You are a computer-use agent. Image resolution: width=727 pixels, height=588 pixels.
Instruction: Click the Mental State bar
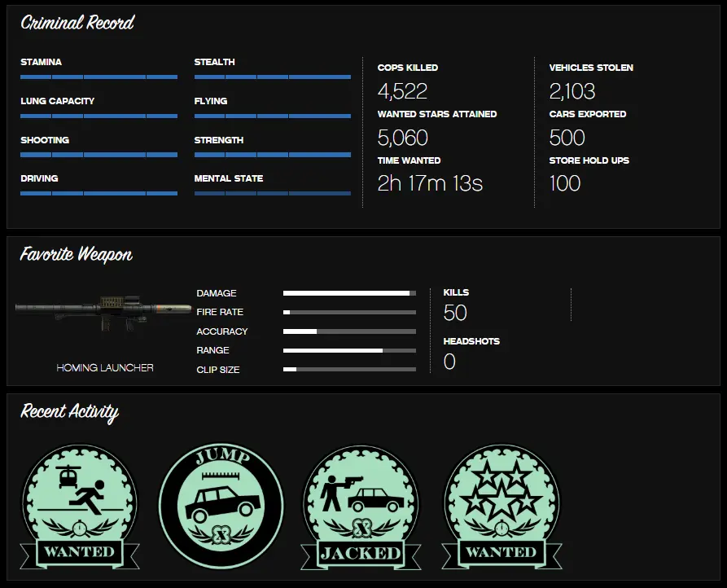pos(273,193)
